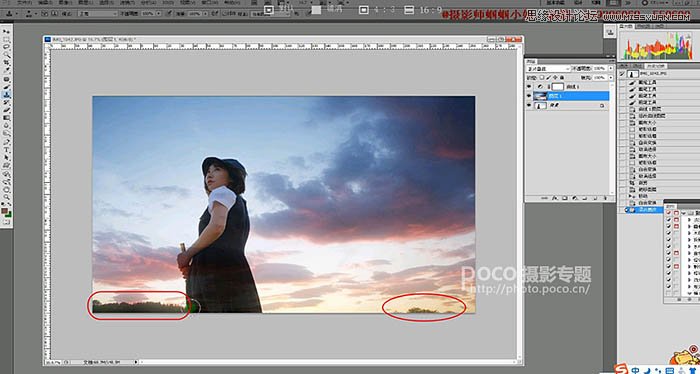Open the 滤镜 (Filter) menu

(x=127, y=3)
